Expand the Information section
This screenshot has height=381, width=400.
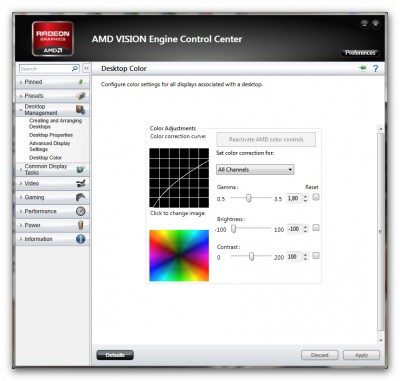(x=21, y=239)
